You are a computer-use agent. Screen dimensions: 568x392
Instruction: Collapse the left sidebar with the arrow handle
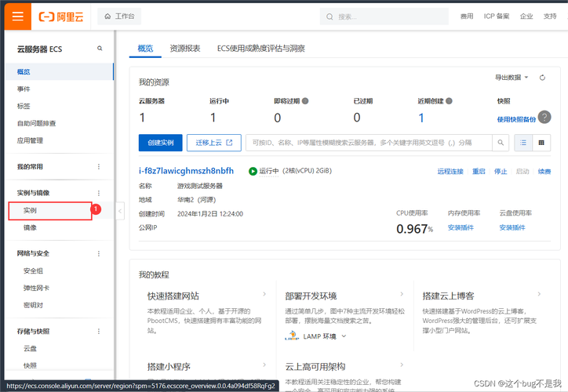[120, 211]
